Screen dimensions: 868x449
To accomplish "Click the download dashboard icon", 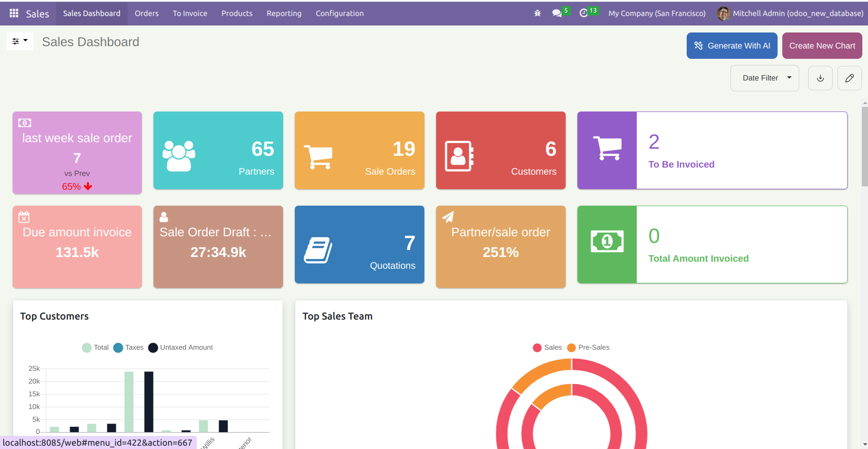I will click(x=820, y=78).
